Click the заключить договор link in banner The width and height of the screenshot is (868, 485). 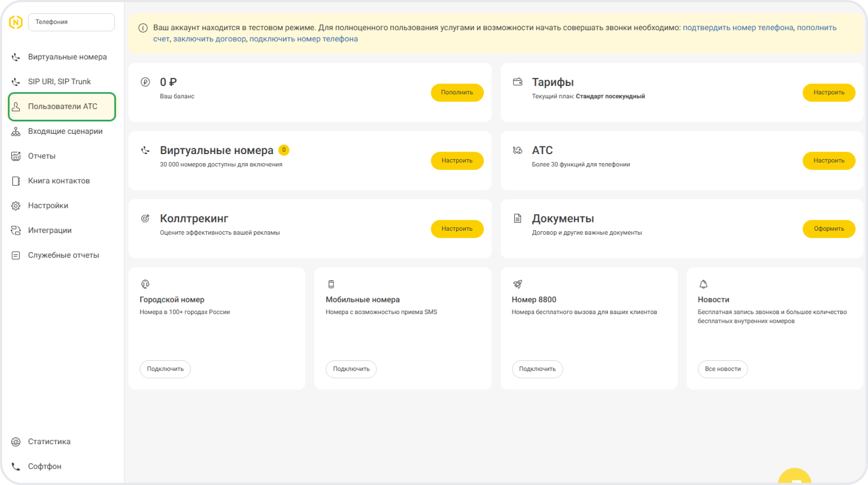(209, 39)
